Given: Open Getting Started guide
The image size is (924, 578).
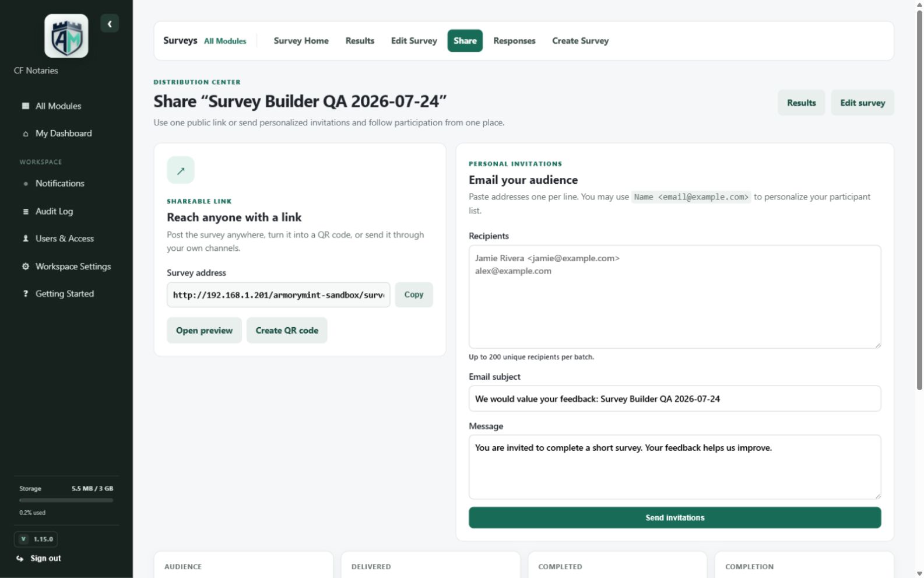Looking at the screenshot, I should coord(64,294).
